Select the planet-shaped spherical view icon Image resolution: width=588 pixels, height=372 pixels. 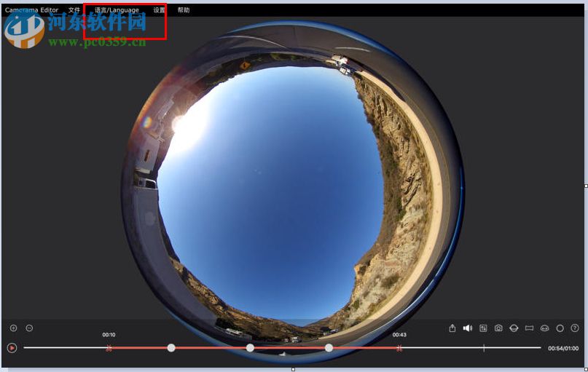click(514, 328)
